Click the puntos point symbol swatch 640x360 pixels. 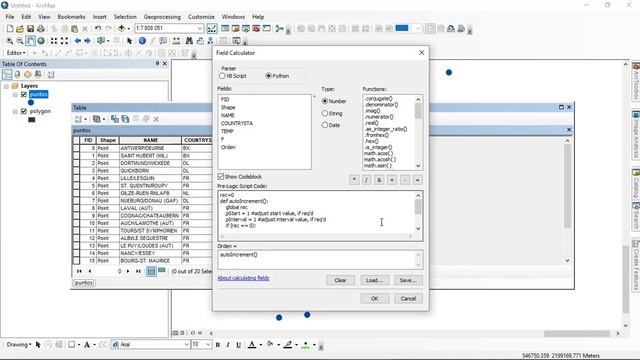[31, 103]
